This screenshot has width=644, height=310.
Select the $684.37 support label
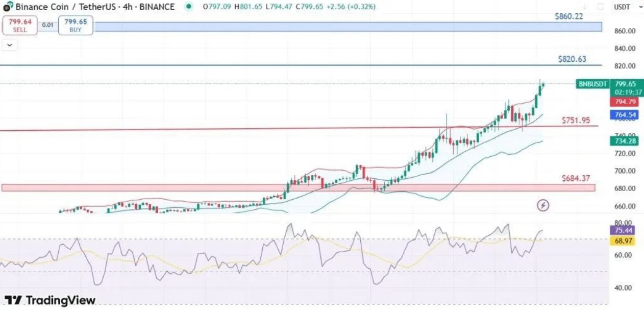[x=576, y=178]
